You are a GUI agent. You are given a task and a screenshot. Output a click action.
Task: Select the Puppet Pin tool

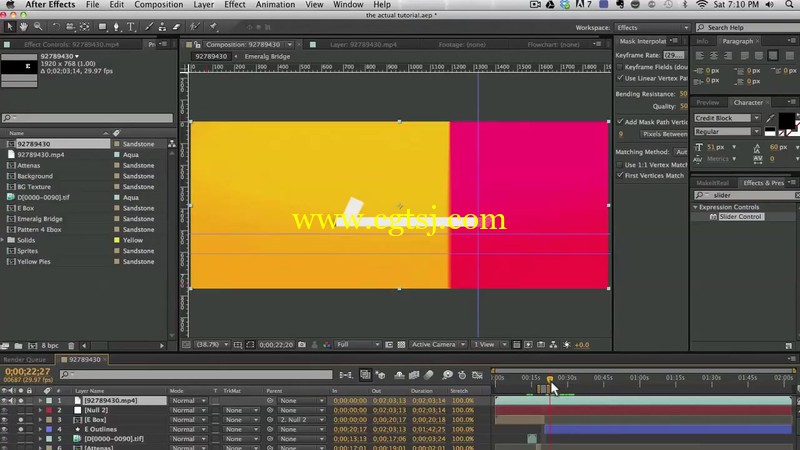(213, 27)
